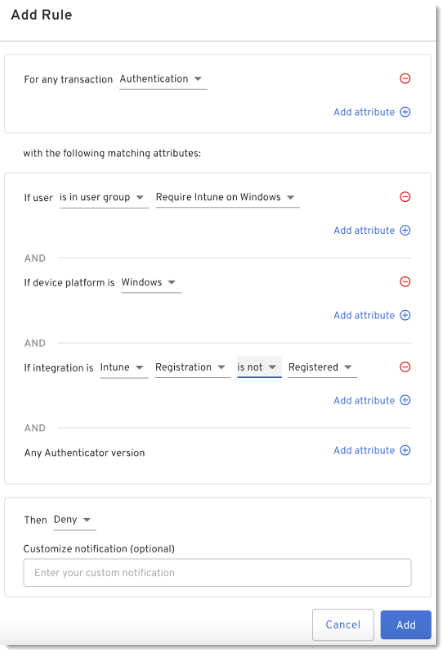Remove the device platform condition
446x655 pixels.
(x=405, y=282)
